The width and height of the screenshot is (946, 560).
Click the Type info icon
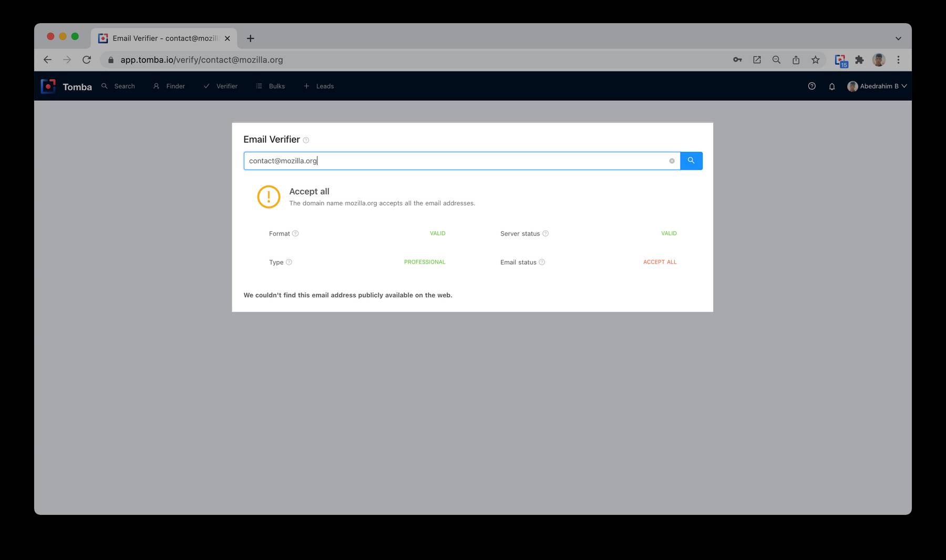point(289,262)
